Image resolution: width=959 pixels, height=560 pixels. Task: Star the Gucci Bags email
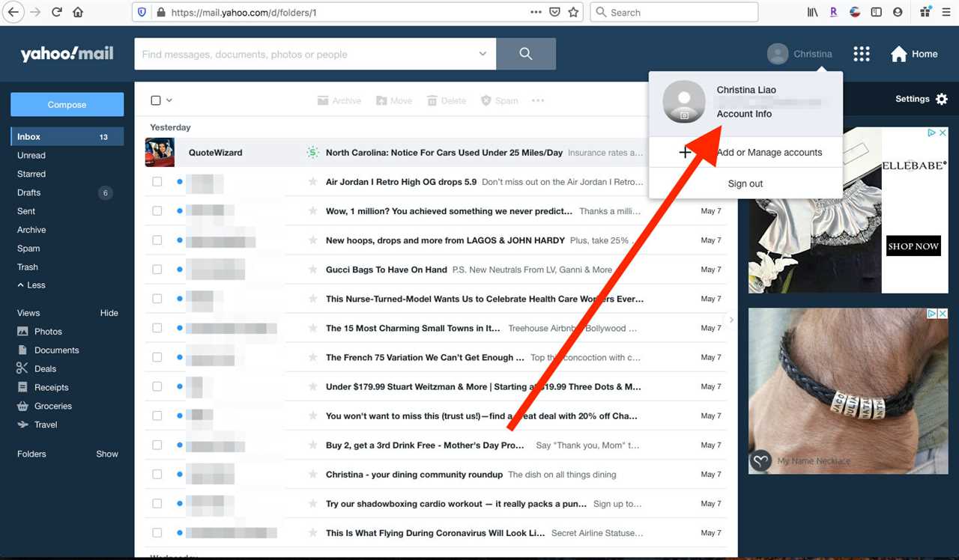pos(312,270)
